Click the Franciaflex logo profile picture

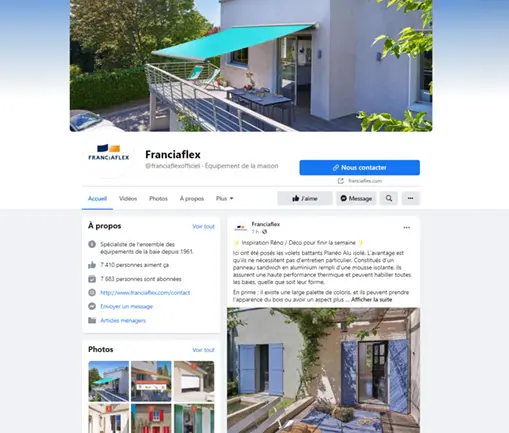(109, 154)
